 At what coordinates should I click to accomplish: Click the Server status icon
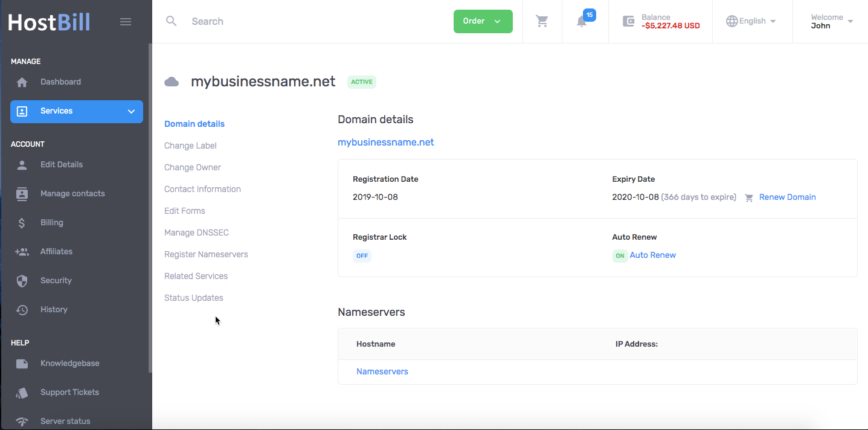click(22, 421)
